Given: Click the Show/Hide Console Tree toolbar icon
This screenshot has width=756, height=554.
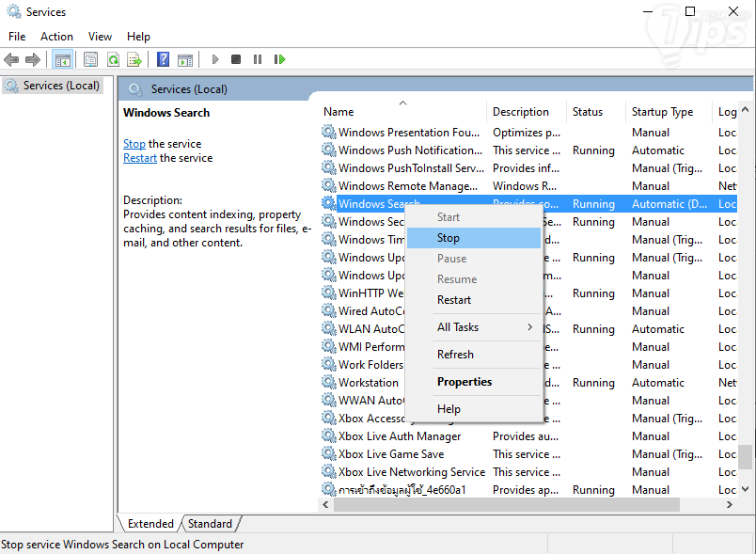Looking at the screenshot, I should 63,59.
